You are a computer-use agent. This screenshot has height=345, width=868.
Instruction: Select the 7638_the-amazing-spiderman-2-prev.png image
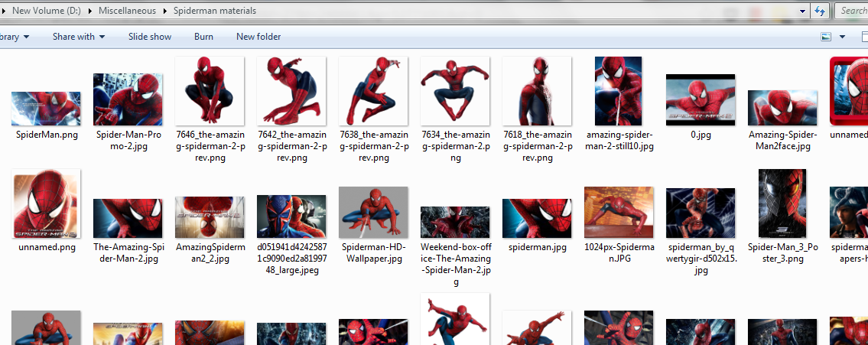coord(374,91)
